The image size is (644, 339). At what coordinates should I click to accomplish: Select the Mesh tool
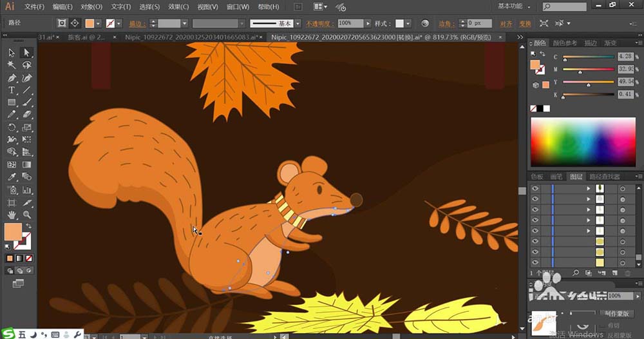point(12,165)
